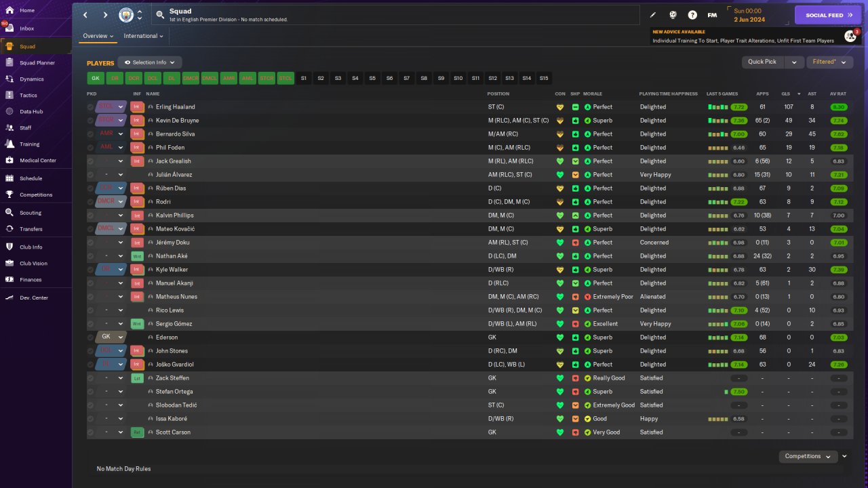
Task: Toggle the picked circle for Erling Haaland
Action: coord(91,107)
